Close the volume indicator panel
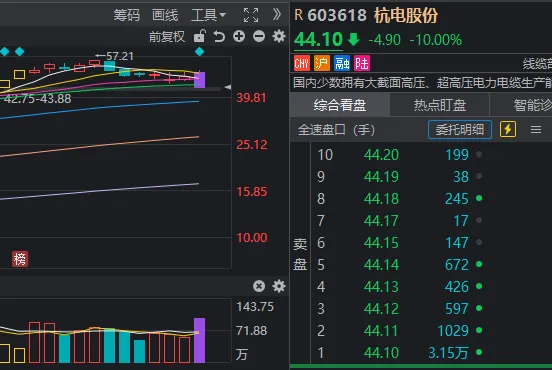This screenshot has width=552, height=370. (x=259, y=286)
